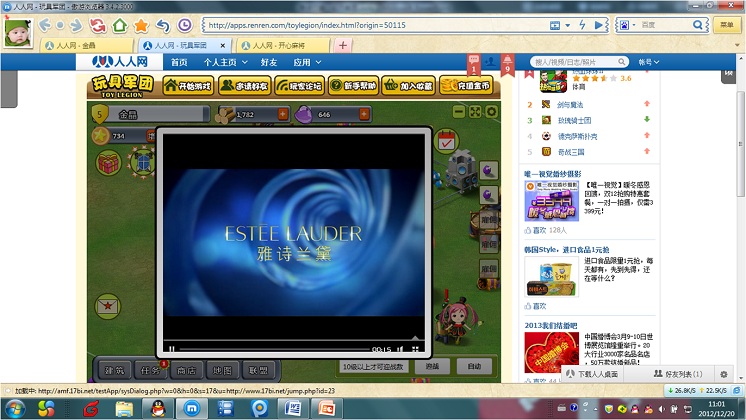Open the 应用 dropdown menu
The width and height of the screenshot is (746, 420).
coord(307,62)
